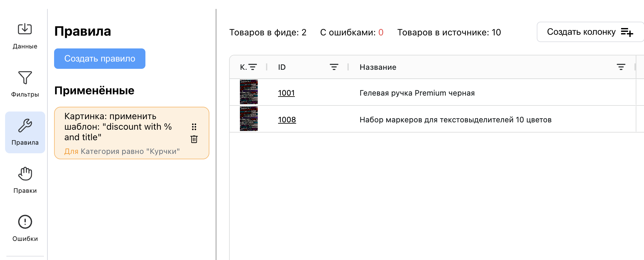
Task: Click the Создать правило button
Action: click(100, 59)
